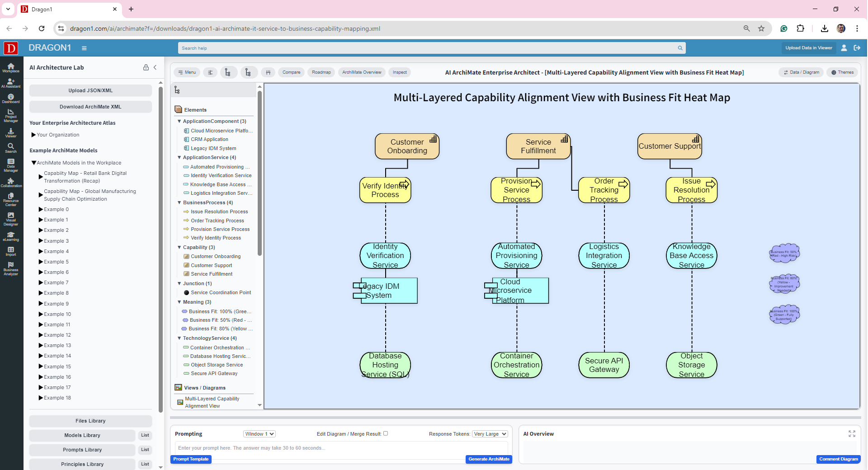Click the Themes color button
Screen dimensions: 868x470
click(843, 72)
